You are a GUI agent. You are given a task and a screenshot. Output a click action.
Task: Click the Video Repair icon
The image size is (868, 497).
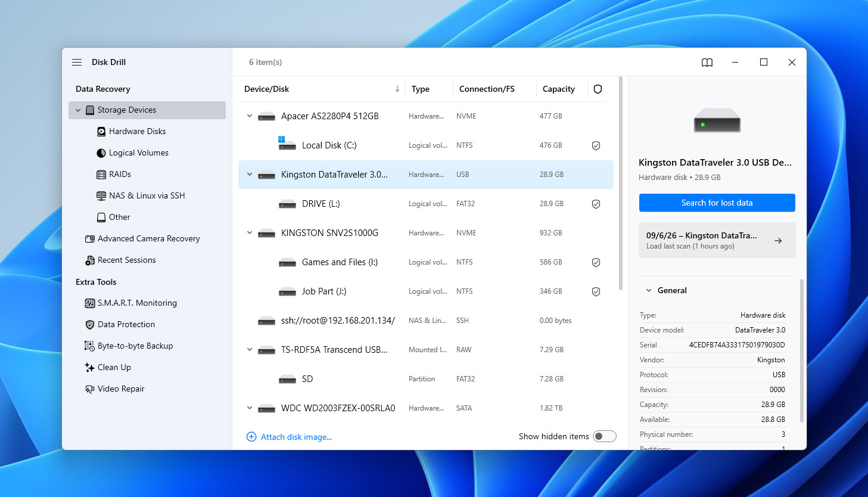(x=90, y=389)
